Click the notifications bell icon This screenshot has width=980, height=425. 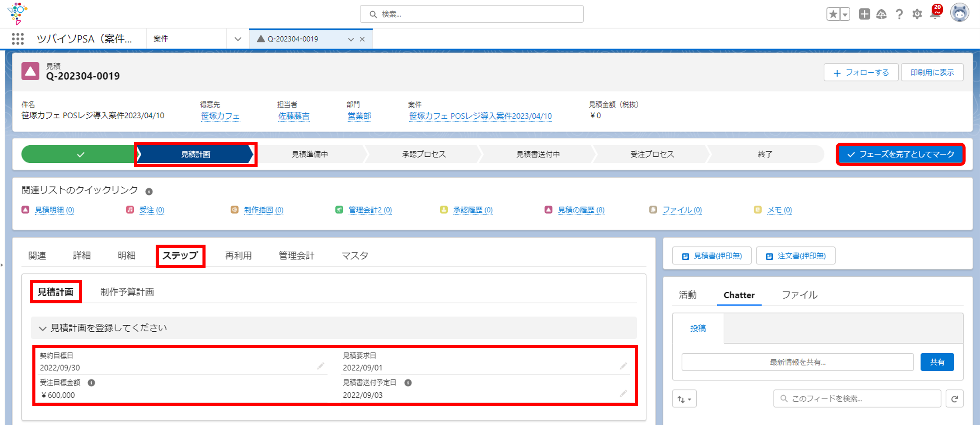tap(935, 14)
